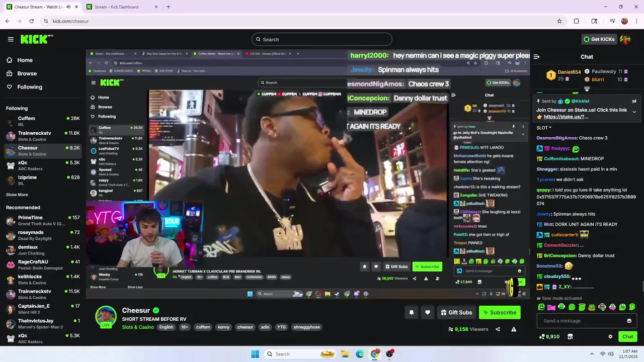Go to the KICK logo homepage
Image resolution: width=644 pixels, height=362 pixels.
coord(37,39)
